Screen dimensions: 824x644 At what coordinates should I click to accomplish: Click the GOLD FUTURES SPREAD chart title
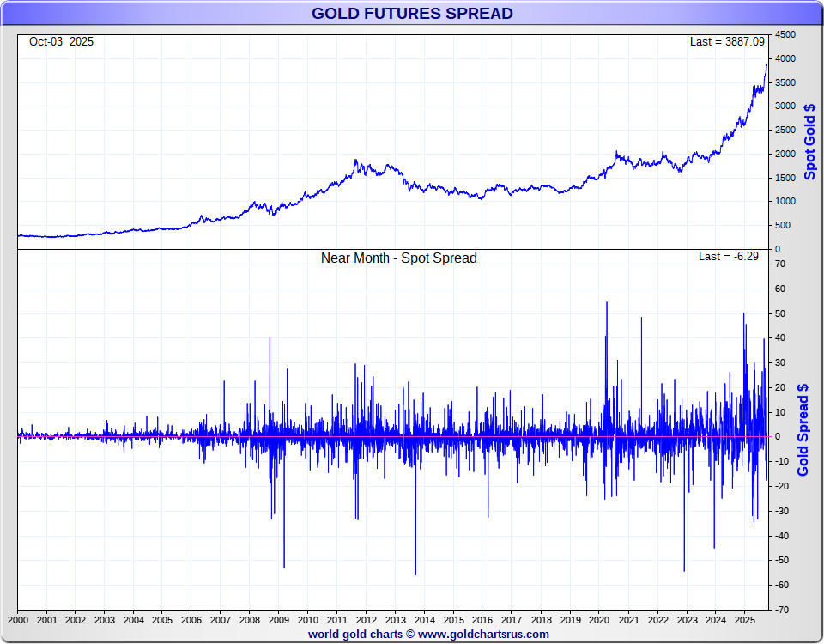click(x=412, y=14)
